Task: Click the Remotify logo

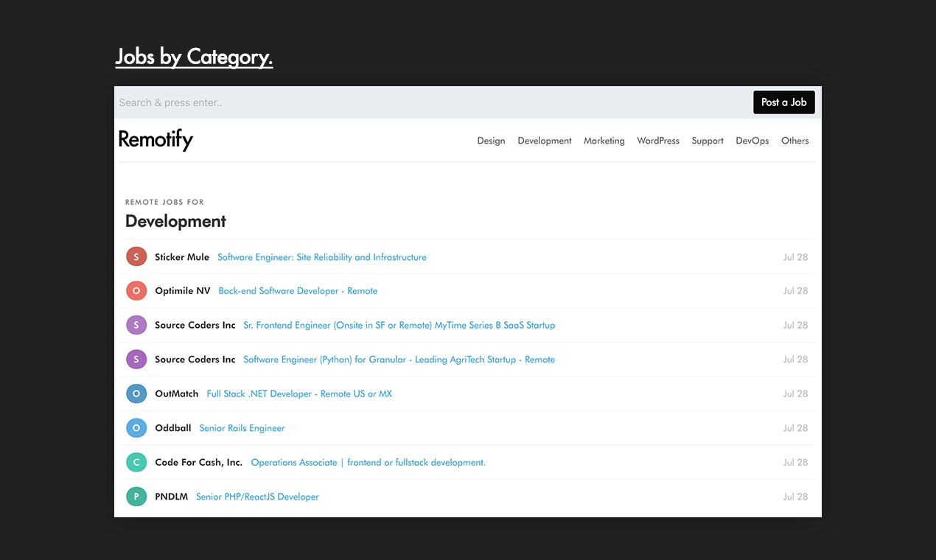Action: click(x=156, y=140)
